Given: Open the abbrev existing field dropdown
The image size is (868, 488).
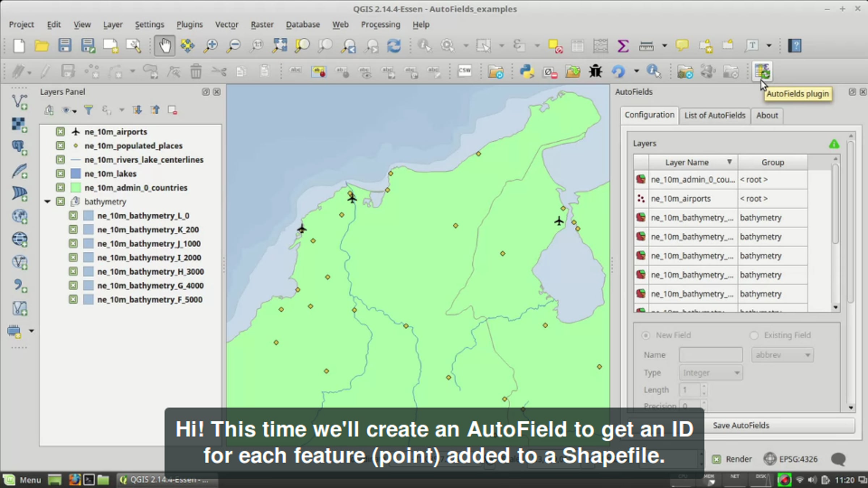Looking at the screenshot, I should (782, 355).
